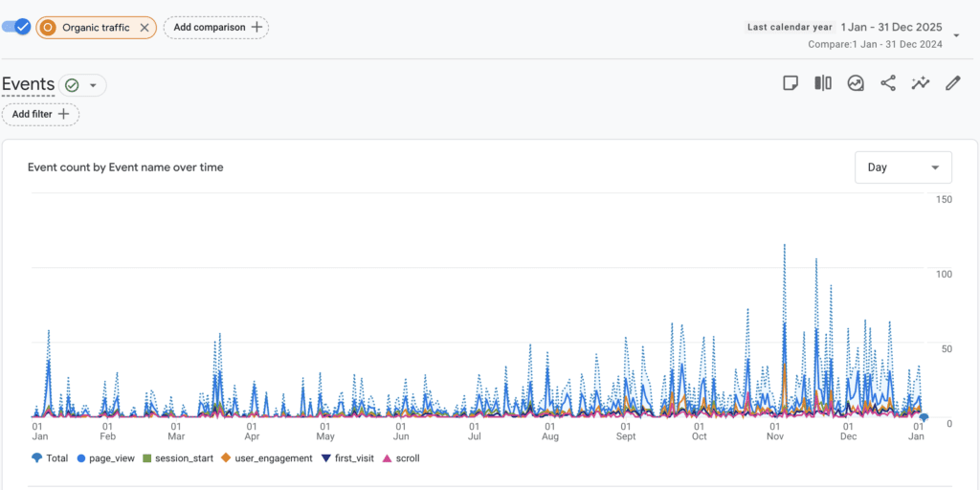Expand the date range picker arrow
Image resolution: width=980 pixels, height=490 pixels.
(957, 35)
